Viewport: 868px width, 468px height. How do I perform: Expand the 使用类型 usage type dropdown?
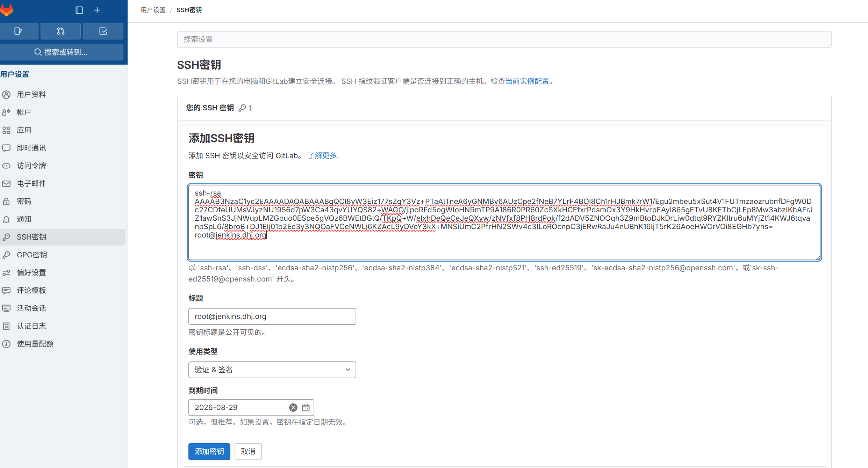tap(272, 370)
